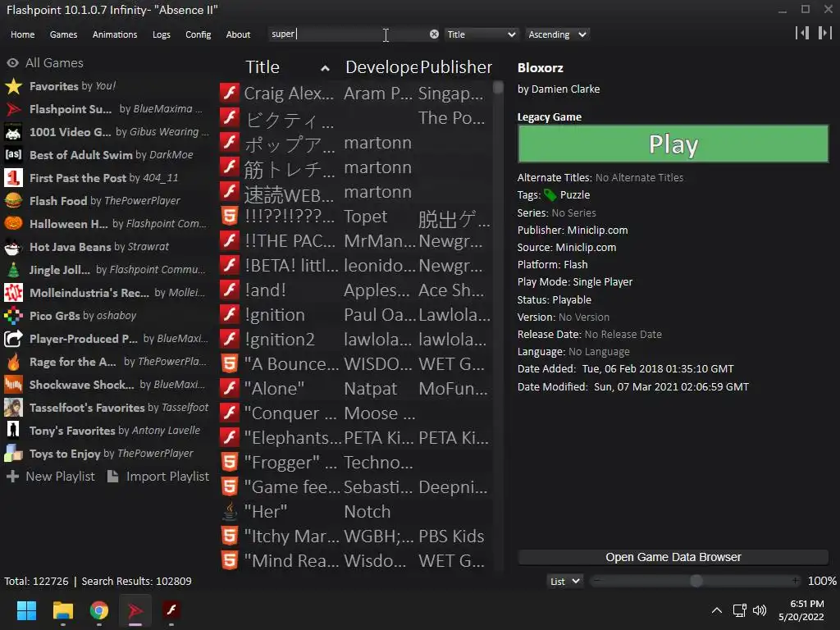Toggle the All Games eye icon
Image resolution: width=840 pixels, height=630 pixels.
point(13,63)
